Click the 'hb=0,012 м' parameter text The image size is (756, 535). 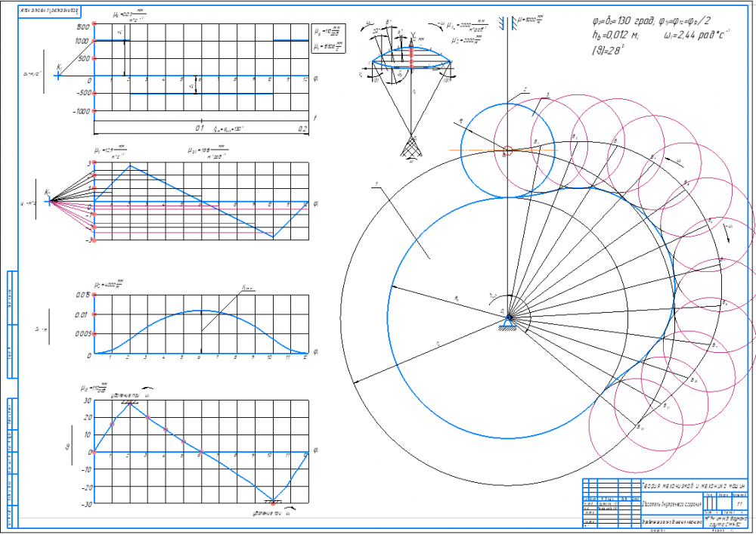(x=615, y=36)
